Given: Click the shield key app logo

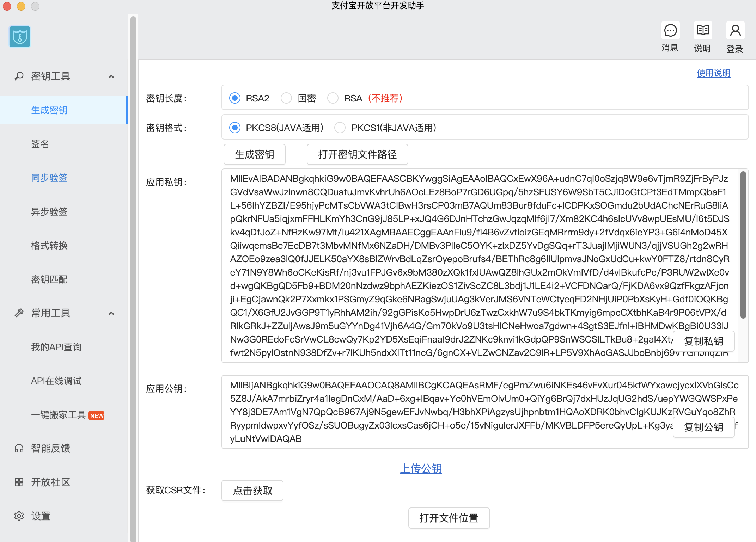Looking at the screenshot, I should (x=20, y=37).
